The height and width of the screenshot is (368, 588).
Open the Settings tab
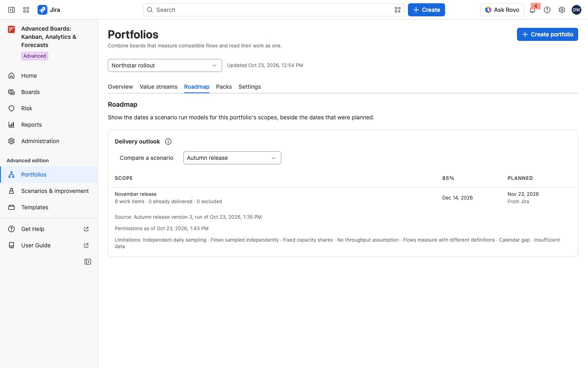click(249, 87)
